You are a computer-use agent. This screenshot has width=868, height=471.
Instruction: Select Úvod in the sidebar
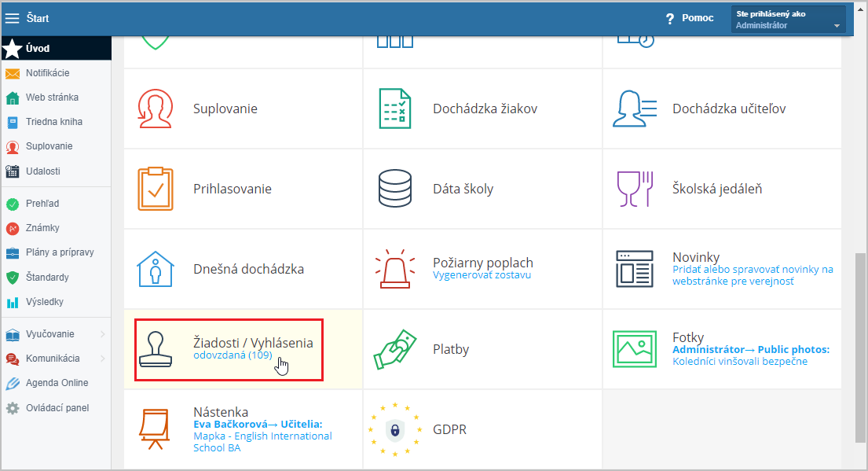[56, 48]
